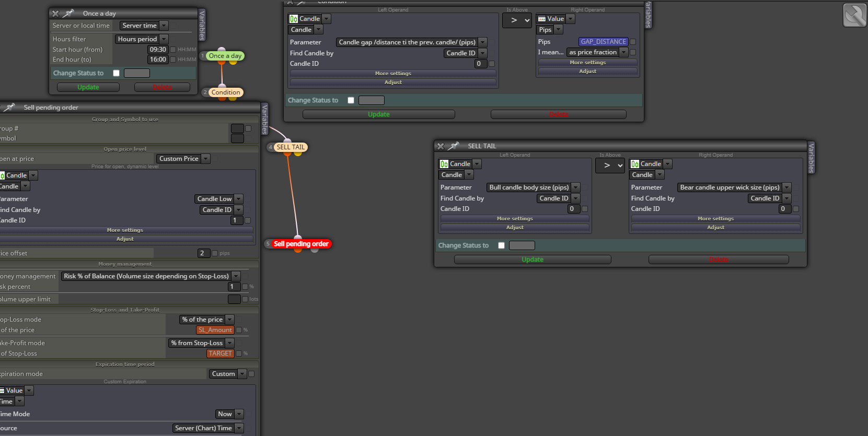Viewport: 868px width, 436px height.
Task: Open the % from Stop-Loss dropdown
Action: coord(201,343)
